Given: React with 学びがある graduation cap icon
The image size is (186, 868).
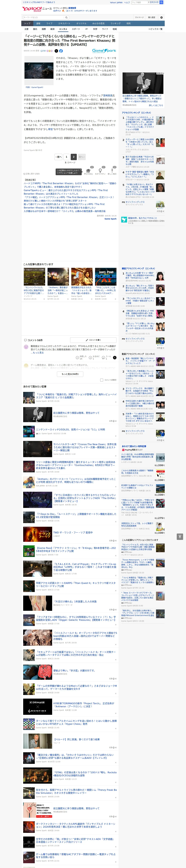Looking at the screenshot, I should coord(88,171).
